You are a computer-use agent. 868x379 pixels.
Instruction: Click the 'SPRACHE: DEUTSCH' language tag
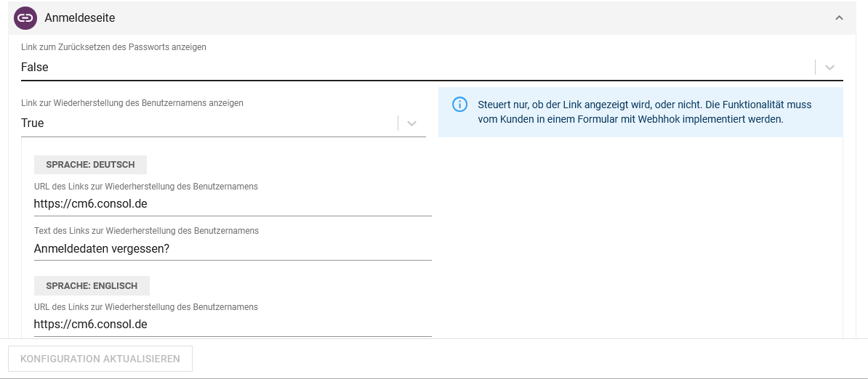coord(90,165)
